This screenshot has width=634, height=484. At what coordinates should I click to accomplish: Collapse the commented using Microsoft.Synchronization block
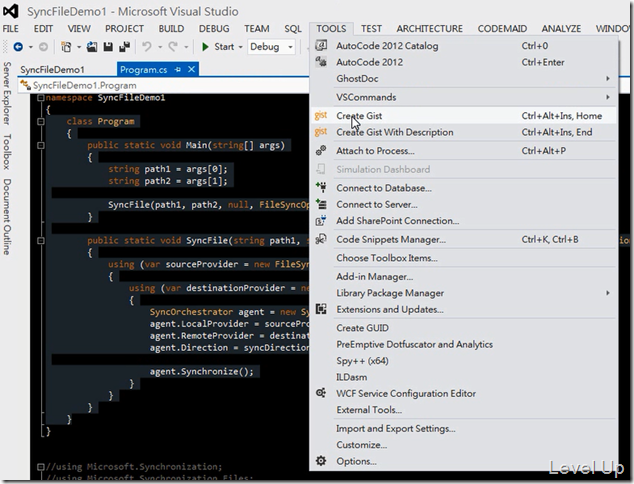pos(40,467)
